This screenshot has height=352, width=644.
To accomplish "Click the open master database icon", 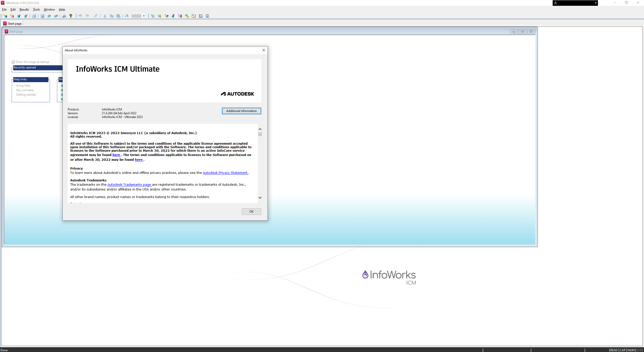I will click(x=19, y=16).
